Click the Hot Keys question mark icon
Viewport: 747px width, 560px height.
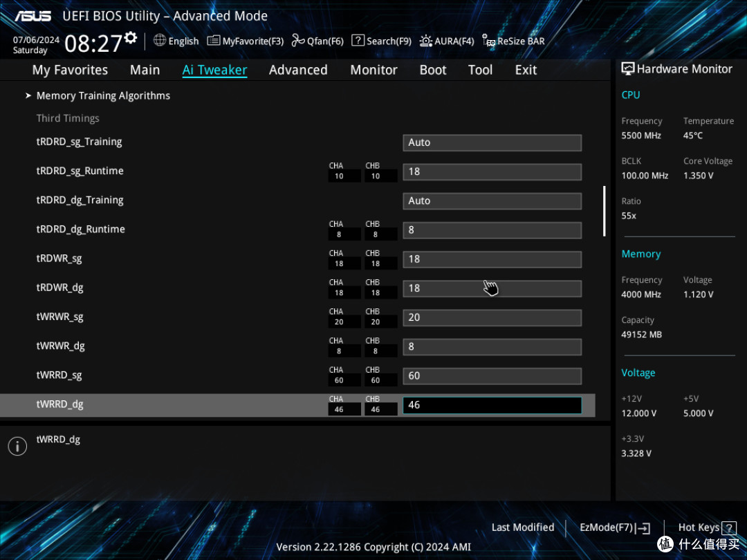point(729,528)
